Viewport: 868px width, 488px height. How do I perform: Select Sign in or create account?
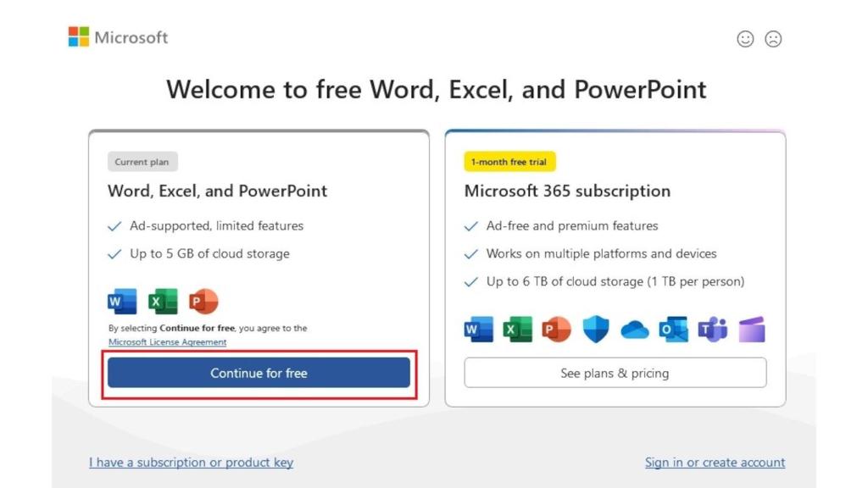click(x=715, y=462)
